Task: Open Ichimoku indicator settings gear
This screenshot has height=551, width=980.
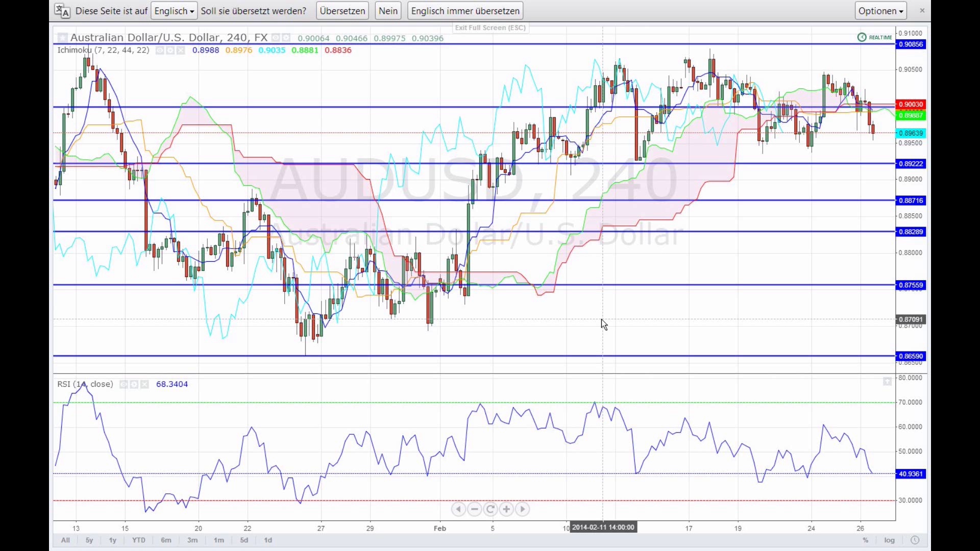Action: [x=170, y=50]
